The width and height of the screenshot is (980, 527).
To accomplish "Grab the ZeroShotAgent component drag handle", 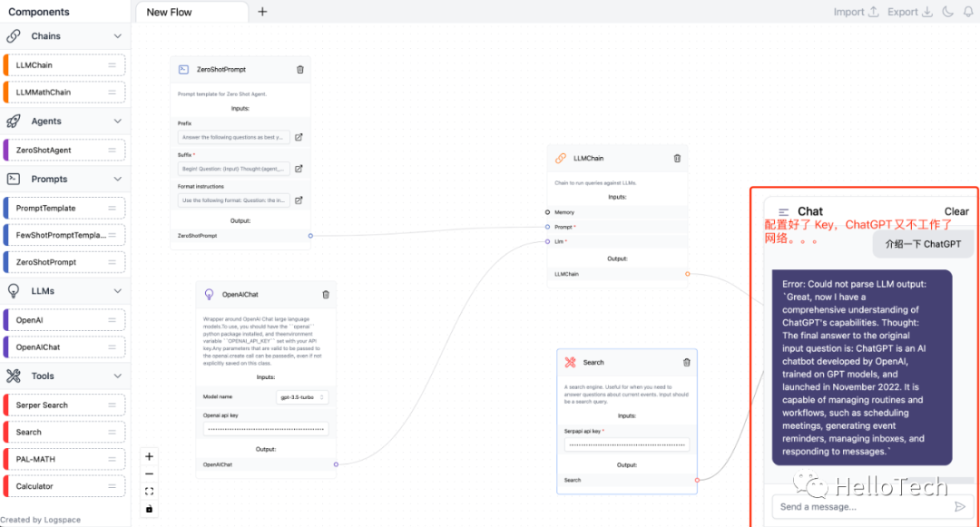I will (x=112, y=150).
